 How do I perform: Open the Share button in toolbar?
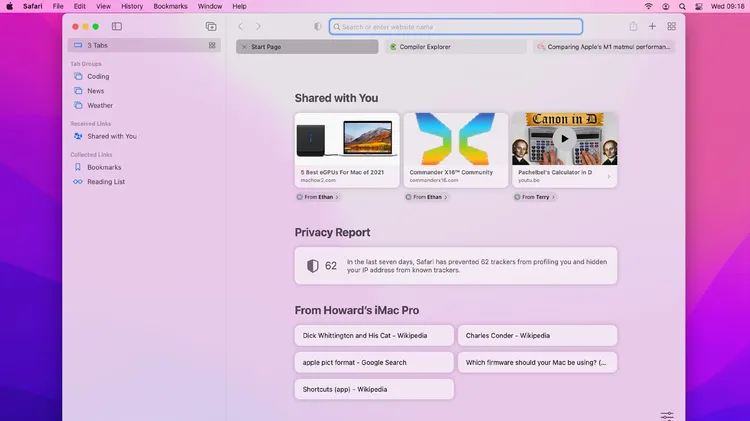coord(633,26)
